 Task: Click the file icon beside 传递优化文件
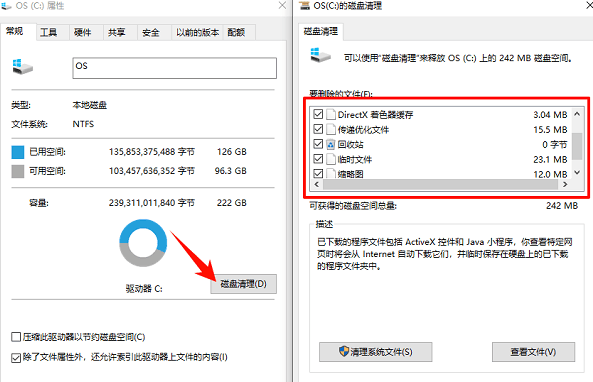pos(331,129)
